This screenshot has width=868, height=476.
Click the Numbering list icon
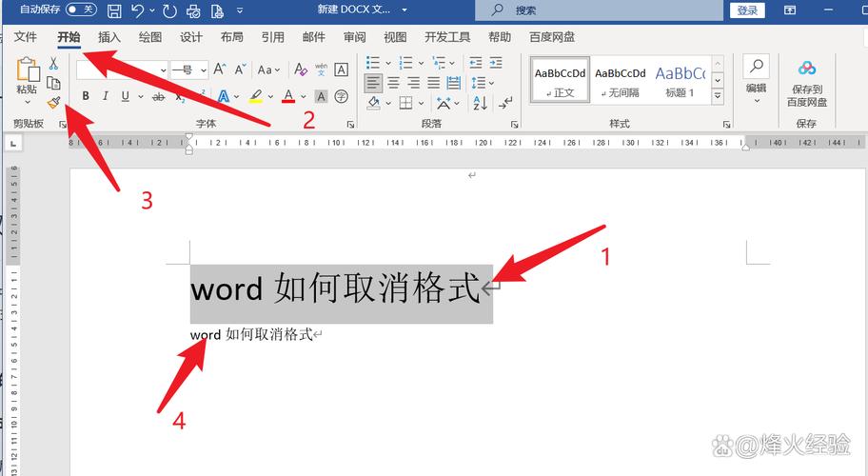[406, 63]
